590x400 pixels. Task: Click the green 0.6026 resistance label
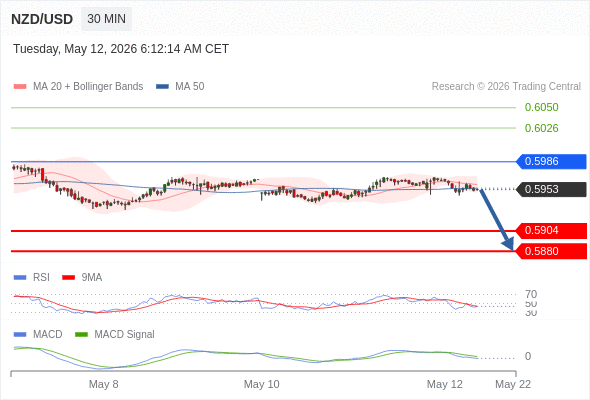541,128
